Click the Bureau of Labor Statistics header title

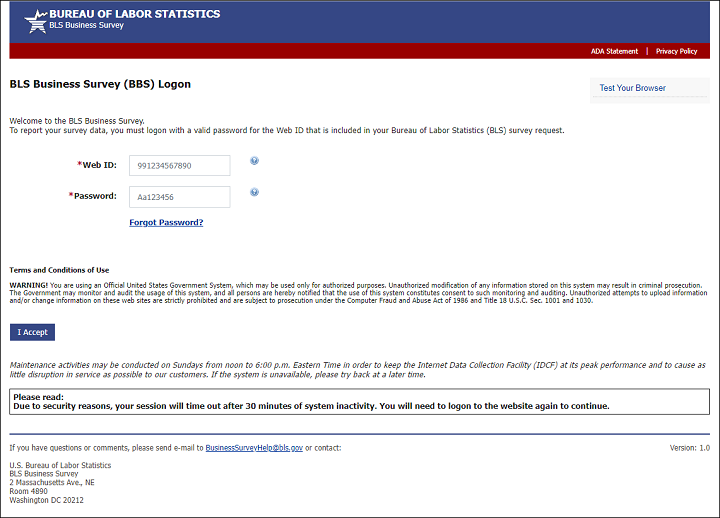[x=135, y=14]
